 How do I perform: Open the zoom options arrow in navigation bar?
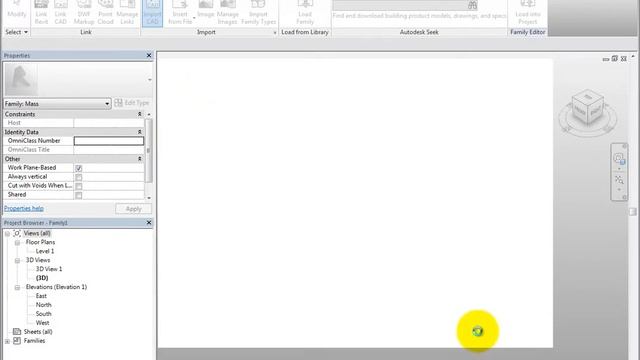(619, 189)
